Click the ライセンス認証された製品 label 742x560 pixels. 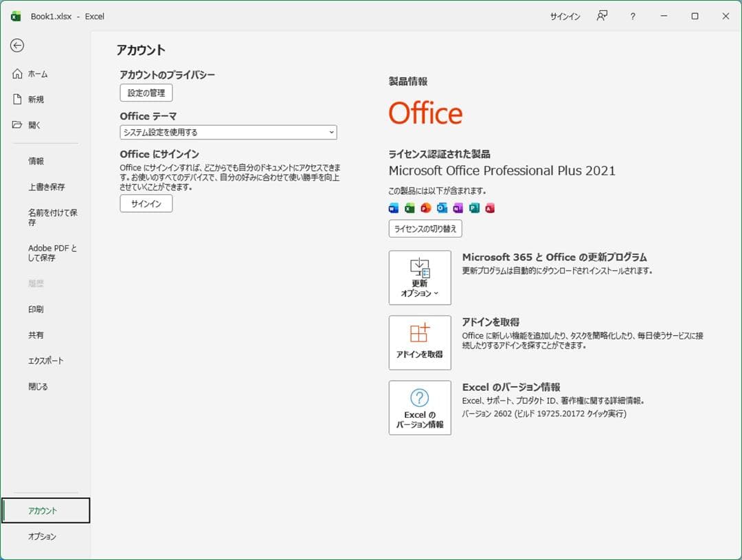[439, 154]
